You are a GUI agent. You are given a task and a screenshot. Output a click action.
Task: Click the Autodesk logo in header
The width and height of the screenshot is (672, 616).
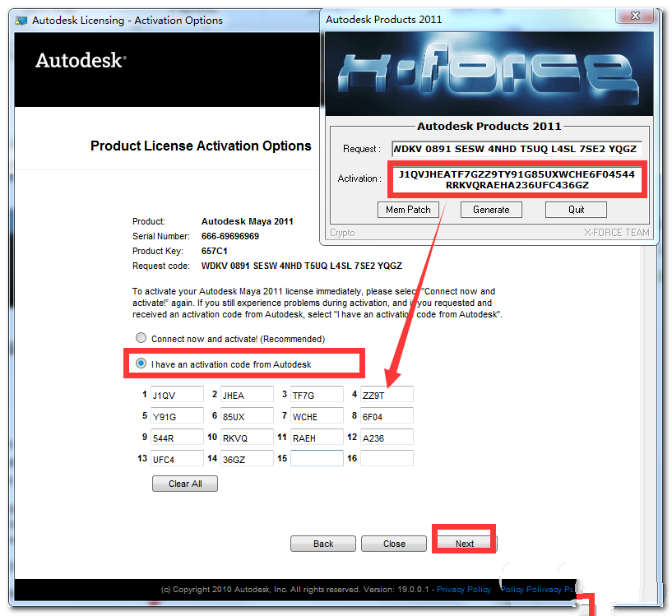tap(81, 60)
